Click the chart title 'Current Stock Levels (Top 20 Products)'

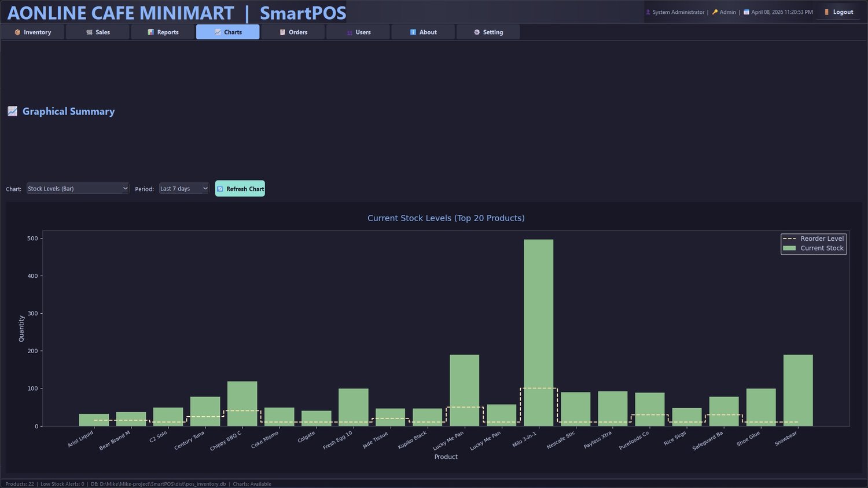(x=446, y=218)
